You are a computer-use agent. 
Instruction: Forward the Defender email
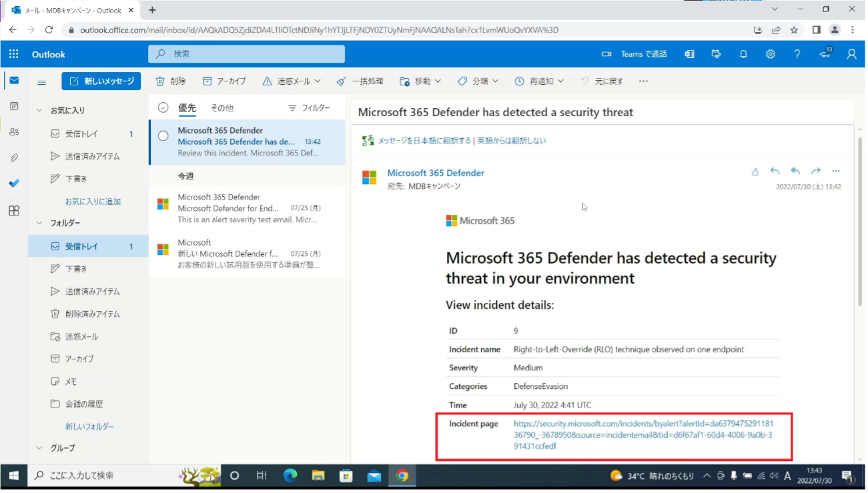(x=815, y=171)
